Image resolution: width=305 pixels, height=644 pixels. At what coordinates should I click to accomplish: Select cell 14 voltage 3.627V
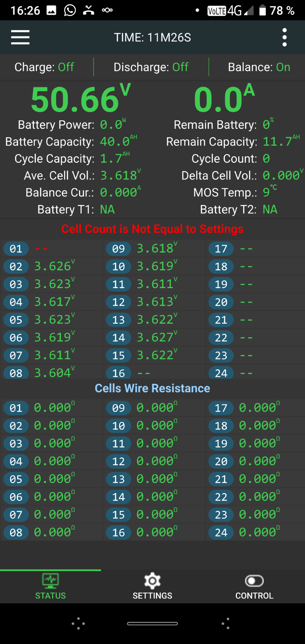[x=156, y=337]
